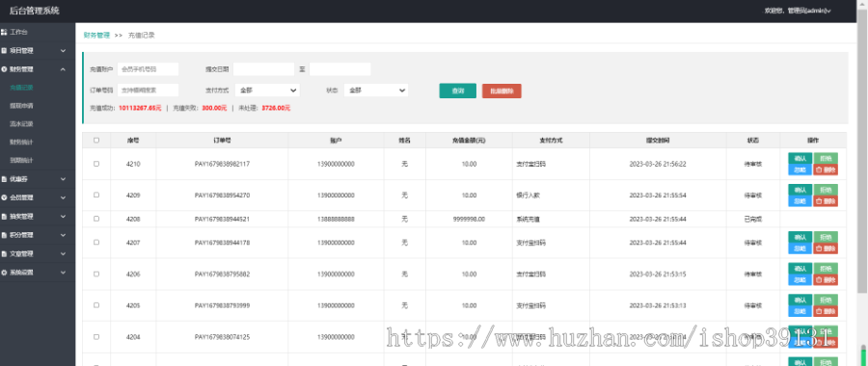Click the 删除 trash button for order 4210
Screen dimensions: 868x366
826,170
